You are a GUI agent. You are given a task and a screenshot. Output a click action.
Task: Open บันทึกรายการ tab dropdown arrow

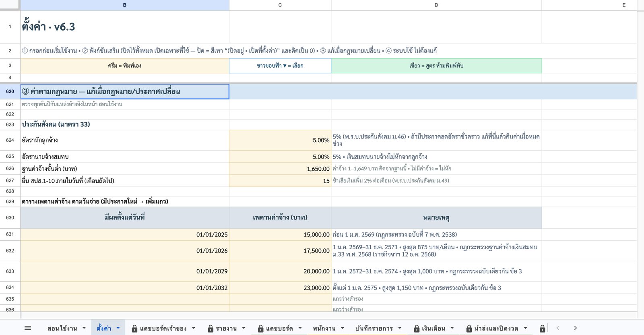pos(400,328)
